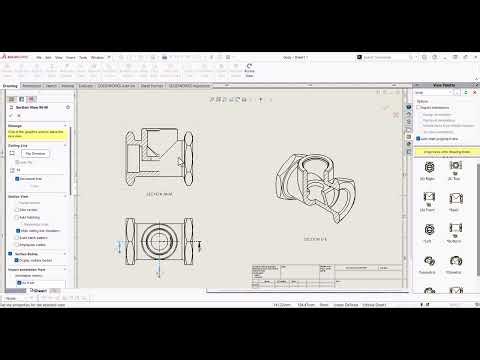
Task: Toggle the Auto flip checkbox
Action: point(17,162)
